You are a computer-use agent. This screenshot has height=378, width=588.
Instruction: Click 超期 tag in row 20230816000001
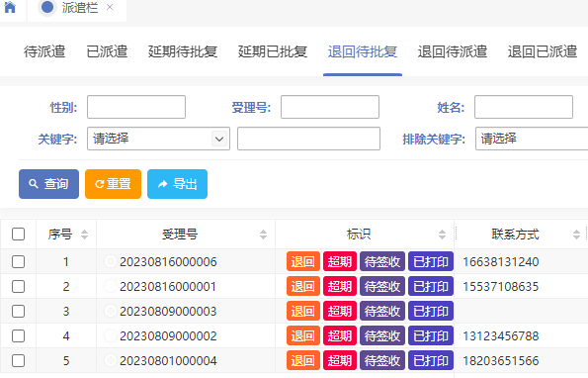(x=340, y=286)
